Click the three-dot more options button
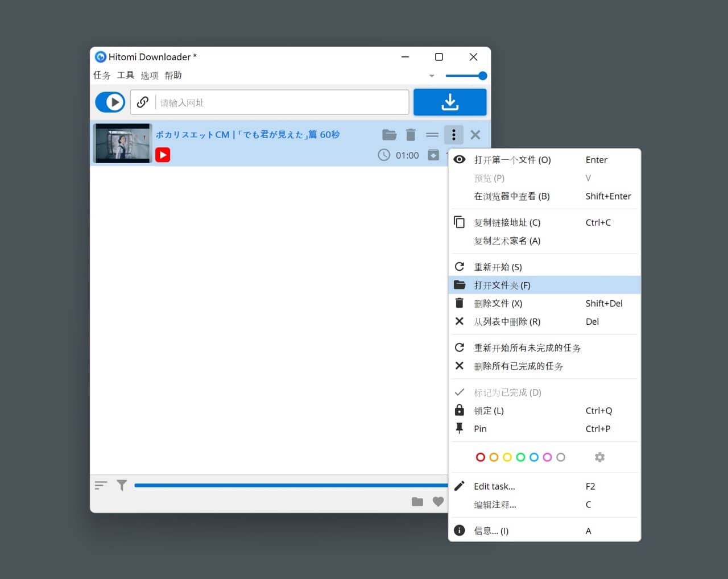The width and height of the screenshot is (728, 579). tap(454, 135)
